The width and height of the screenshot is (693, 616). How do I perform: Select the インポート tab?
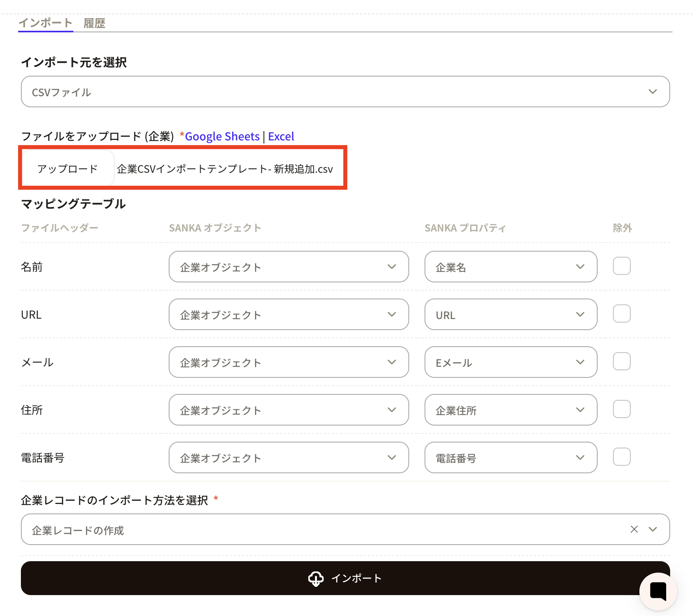[x=45, y=23]
